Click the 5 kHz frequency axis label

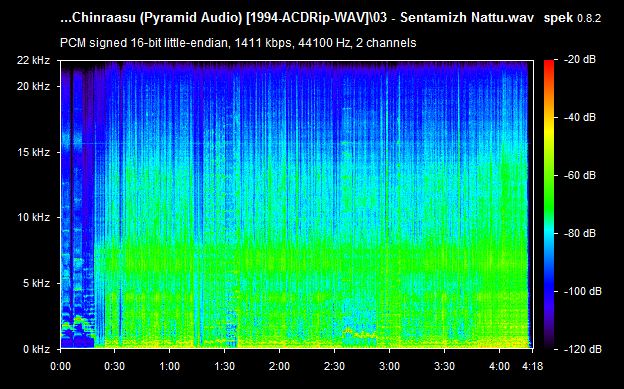click(x=36, y=283)
